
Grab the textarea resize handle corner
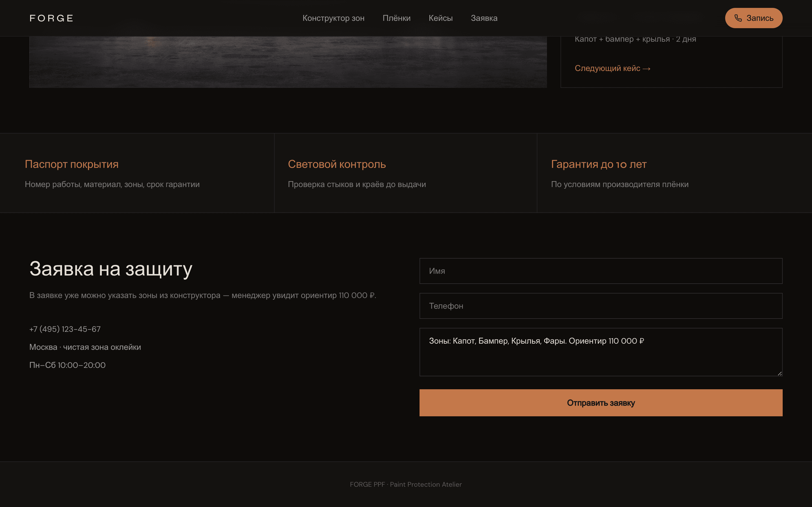pos(780,373)
